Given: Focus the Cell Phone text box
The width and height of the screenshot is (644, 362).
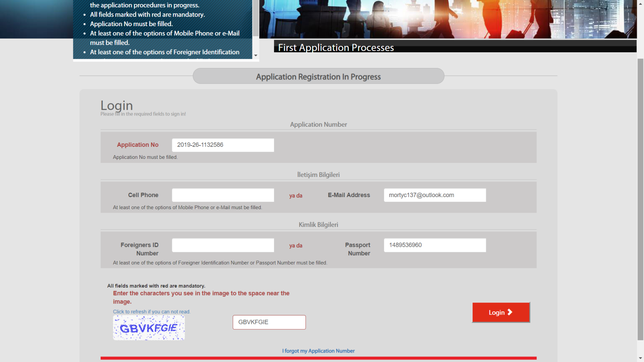Looking at the screenshot, I should tap(223, 195).
